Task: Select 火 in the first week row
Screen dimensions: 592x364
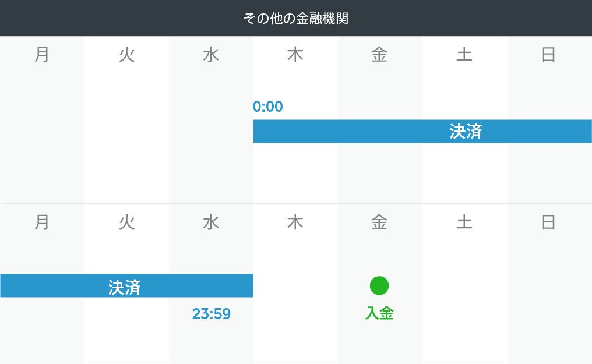Action: click(x=126, y=55)
